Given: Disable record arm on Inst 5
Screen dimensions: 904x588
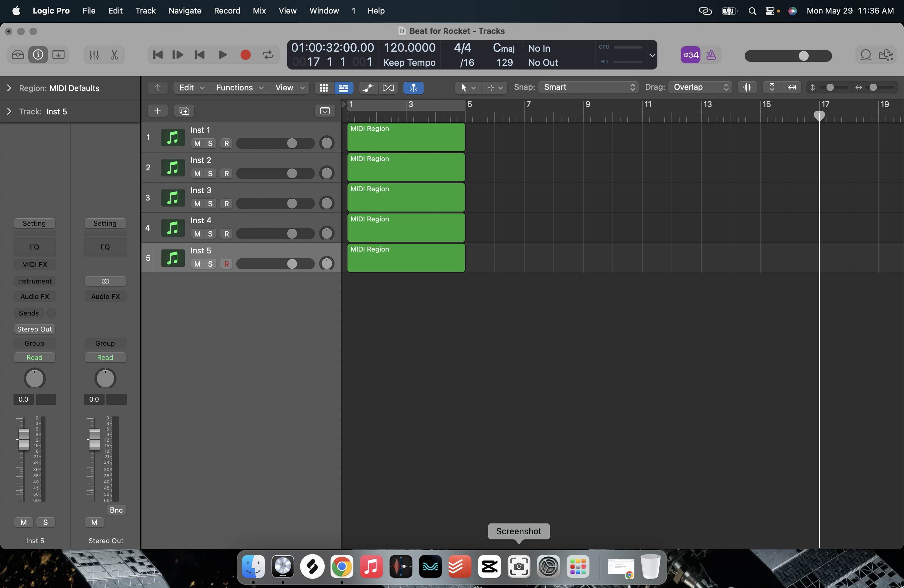Looking at the screenshot, I should (226, 264).
